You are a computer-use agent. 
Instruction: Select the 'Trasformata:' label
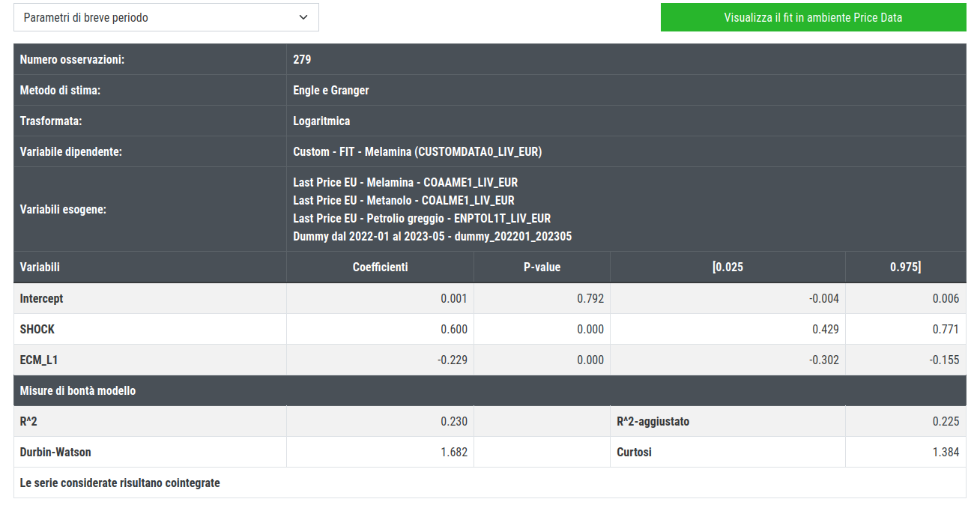tap(51, 121)
